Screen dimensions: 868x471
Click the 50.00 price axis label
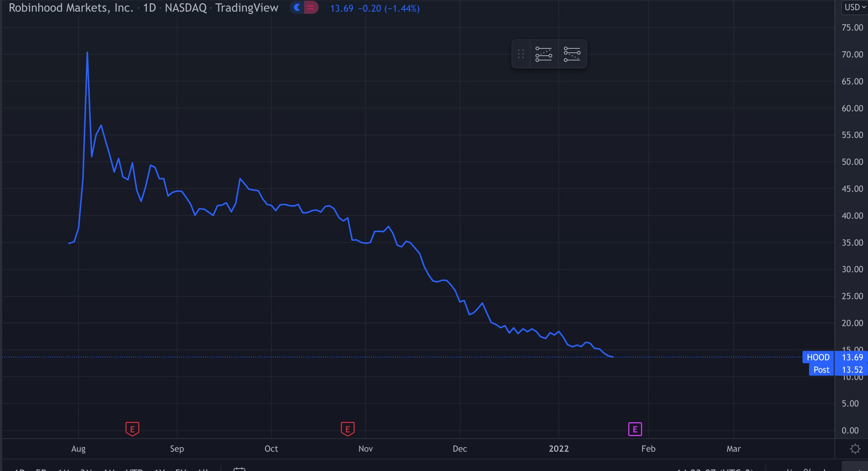852,162
